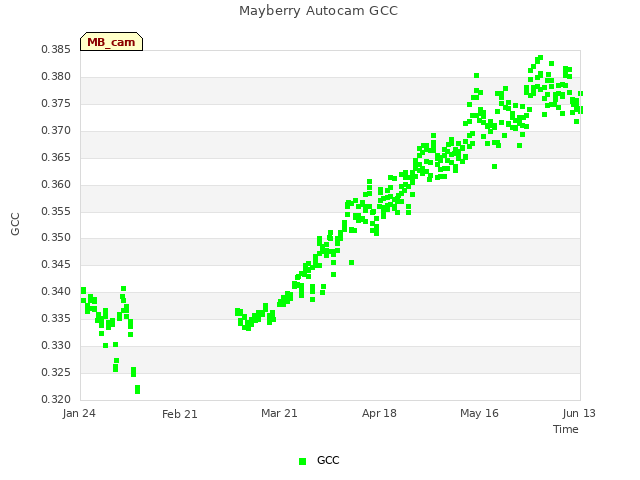Click the 0.365 y-axis value

click(x=56, y=158)
